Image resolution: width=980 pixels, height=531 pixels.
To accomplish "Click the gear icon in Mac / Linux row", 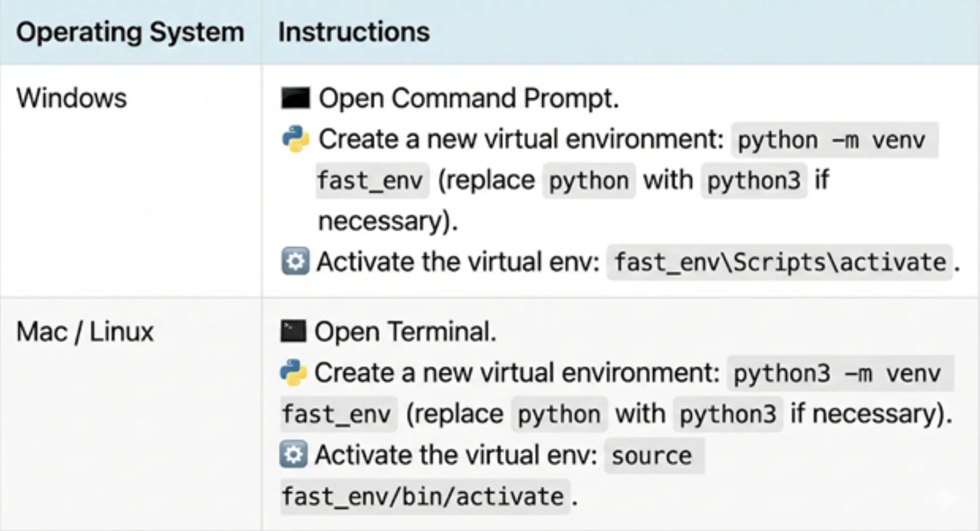I will [x=293, y=454].
